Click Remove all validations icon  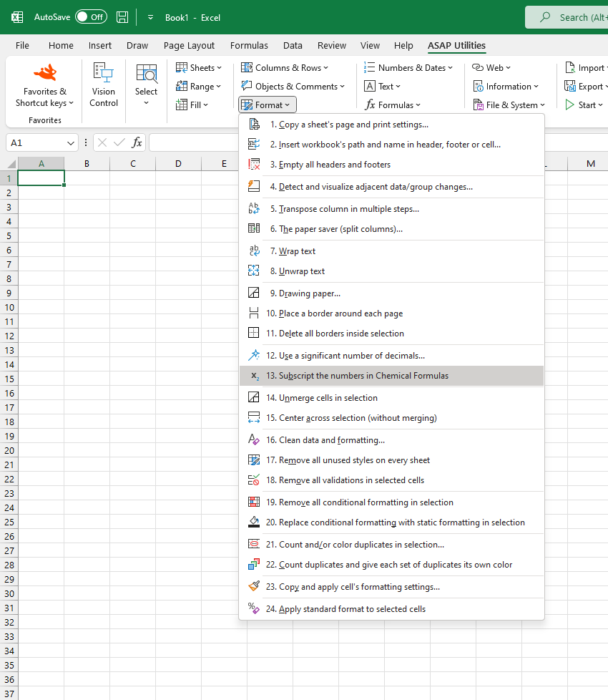point(254,480)
